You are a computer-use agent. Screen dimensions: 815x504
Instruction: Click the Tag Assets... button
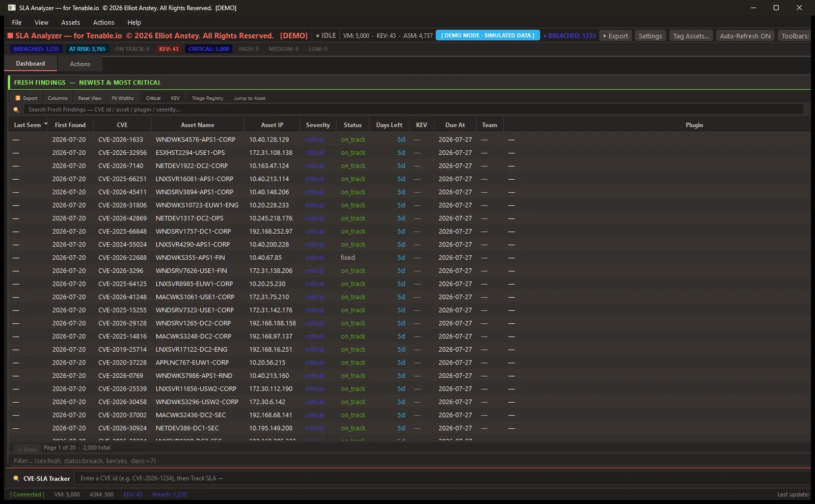coord(691,36)
